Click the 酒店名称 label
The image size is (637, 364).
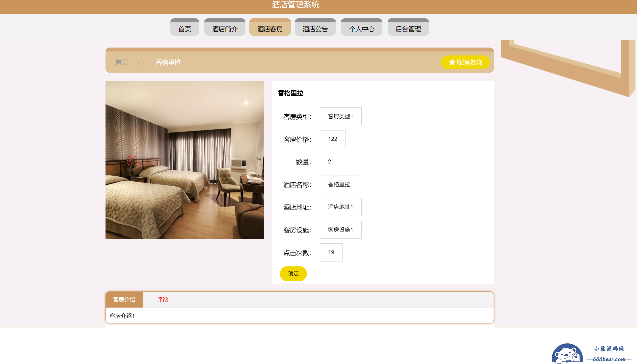point(297,184)
